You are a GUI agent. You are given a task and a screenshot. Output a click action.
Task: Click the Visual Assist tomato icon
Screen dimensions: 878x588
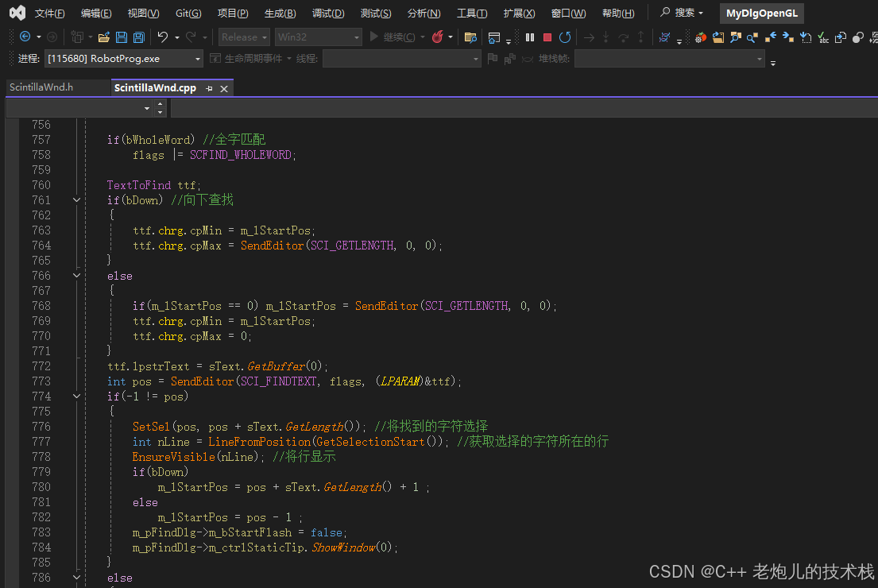701,37
